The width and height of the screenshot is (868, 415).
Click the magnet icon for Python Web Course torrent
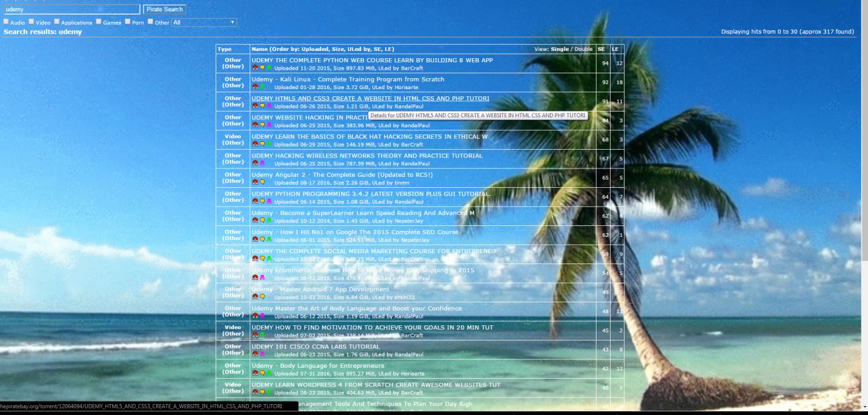click(255, 68)
